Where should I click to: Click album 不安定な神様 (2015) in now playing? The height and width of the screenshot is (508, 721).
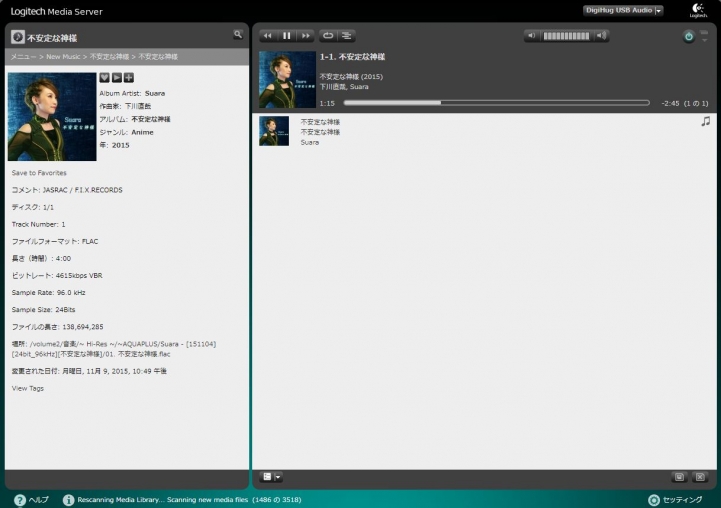pyautogui.click(x=351, y=77)
